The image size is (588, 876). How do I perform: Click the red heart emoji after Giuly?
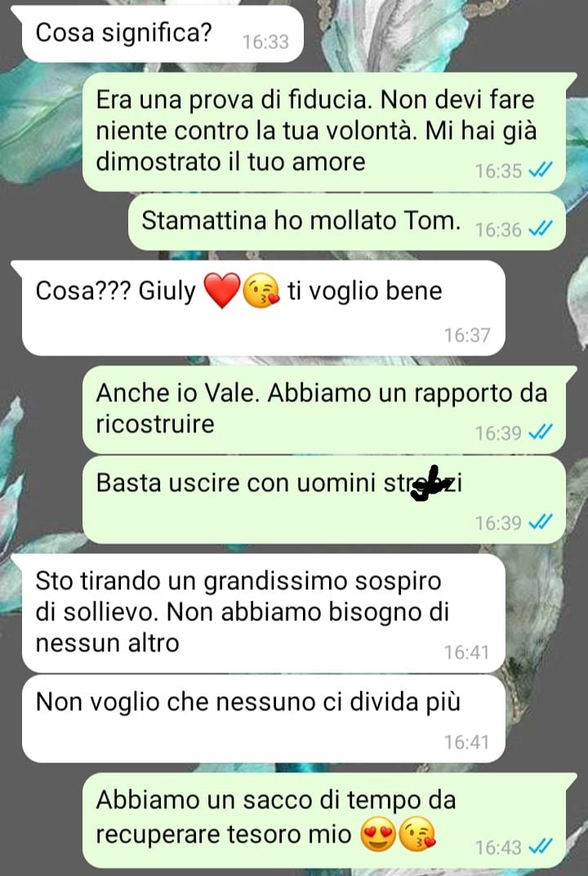tap(221, 291)
